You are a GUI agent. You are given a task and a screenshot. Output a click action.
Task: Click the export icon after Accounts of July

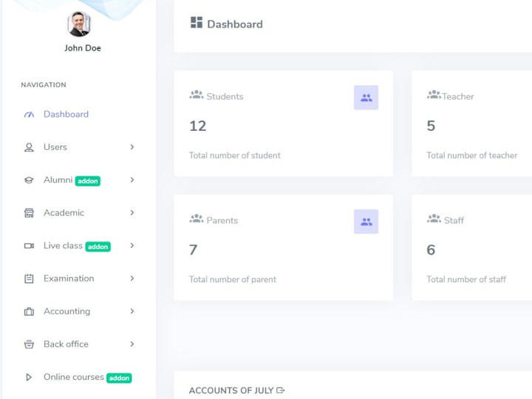281,390
